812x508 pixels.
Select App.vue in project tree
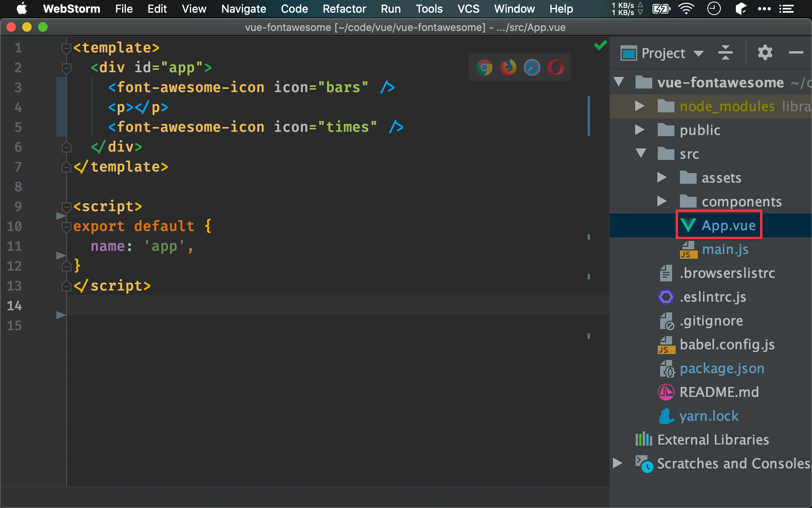coord(728,225)
